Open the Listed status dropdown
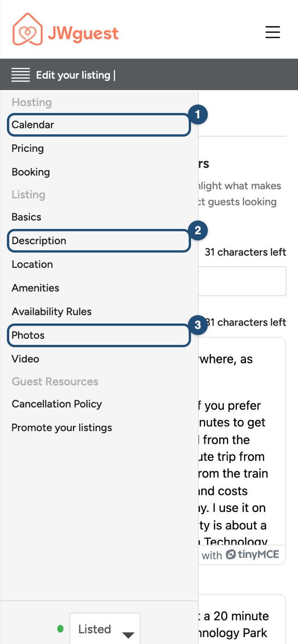Image resolution: width=298 pixels, height=644 pixels. [x=105, y=628]
